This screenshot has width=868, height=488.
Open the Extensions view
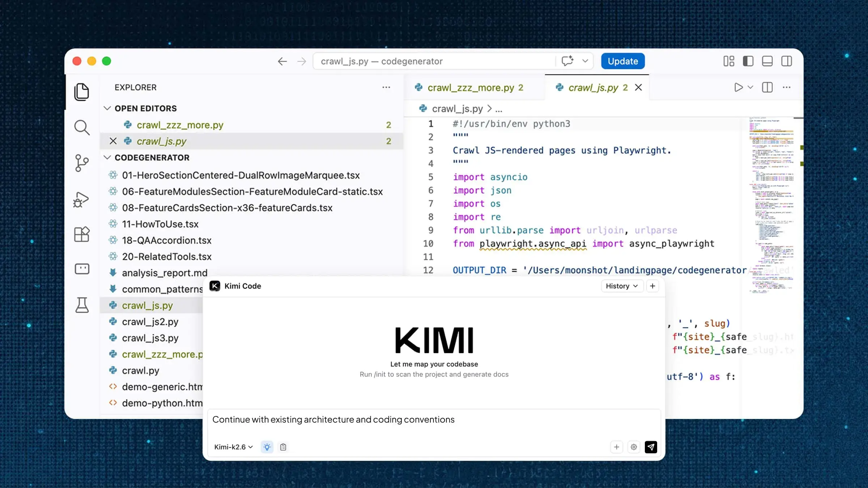coord(82,234)
